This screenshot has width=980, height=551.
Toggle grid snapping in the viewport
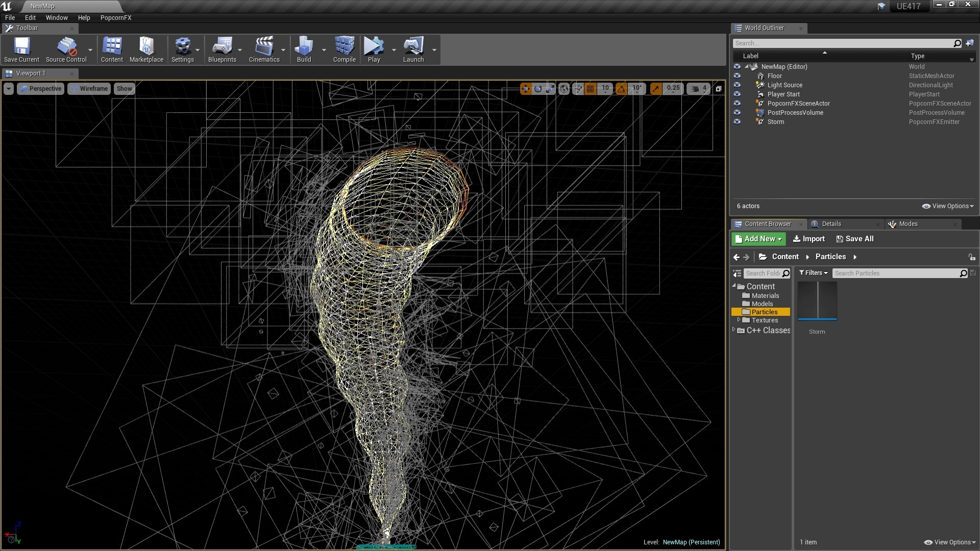pos(591,89)
